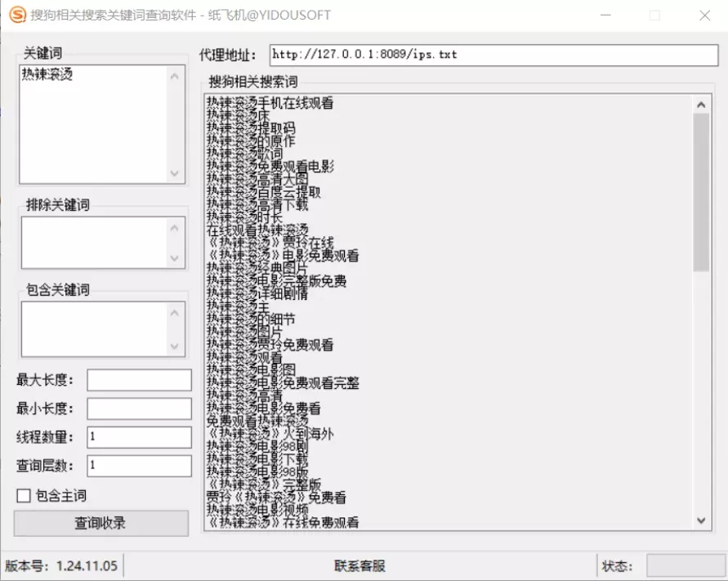The image size is (728, 581).
Task: Select result 热辣滚烫时长
Action: [244, 217]
